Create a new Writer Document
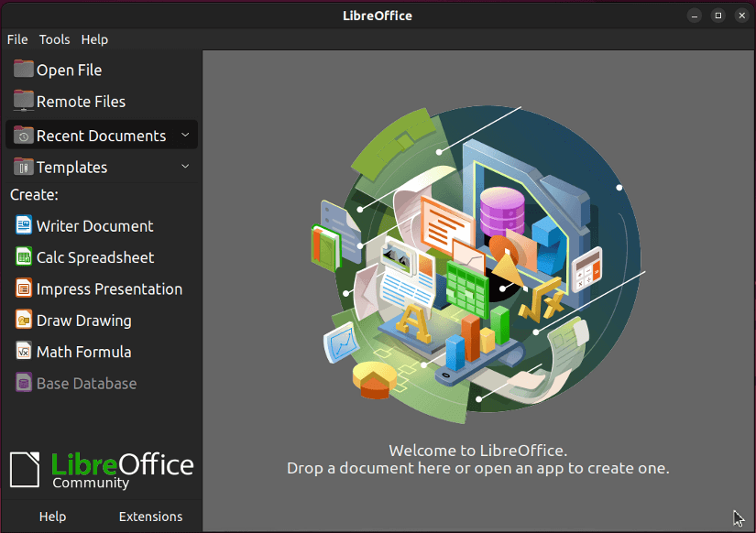This screenshot has height=533, width=756. point(102,225)
